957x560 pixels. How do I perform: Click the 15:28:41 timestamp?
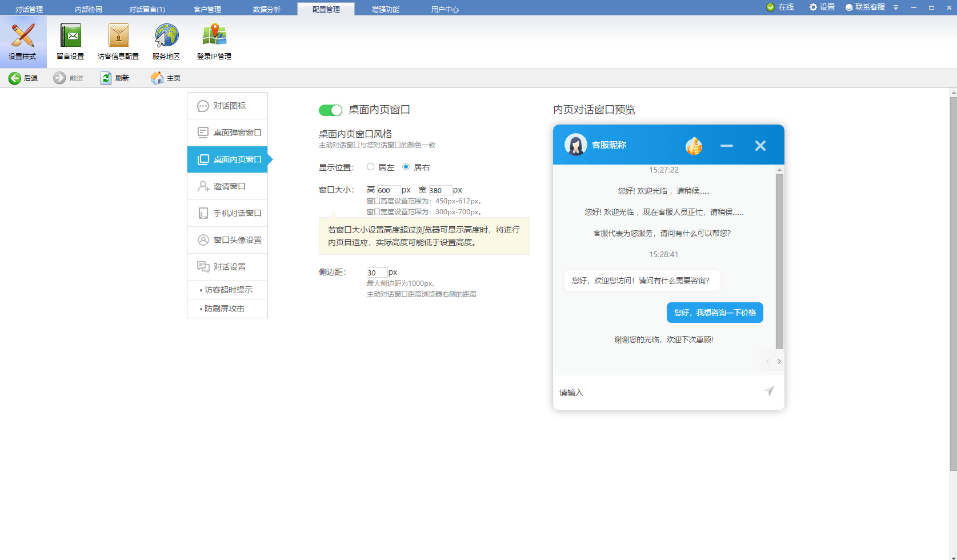pyautogui.click(x=664, y=254)
